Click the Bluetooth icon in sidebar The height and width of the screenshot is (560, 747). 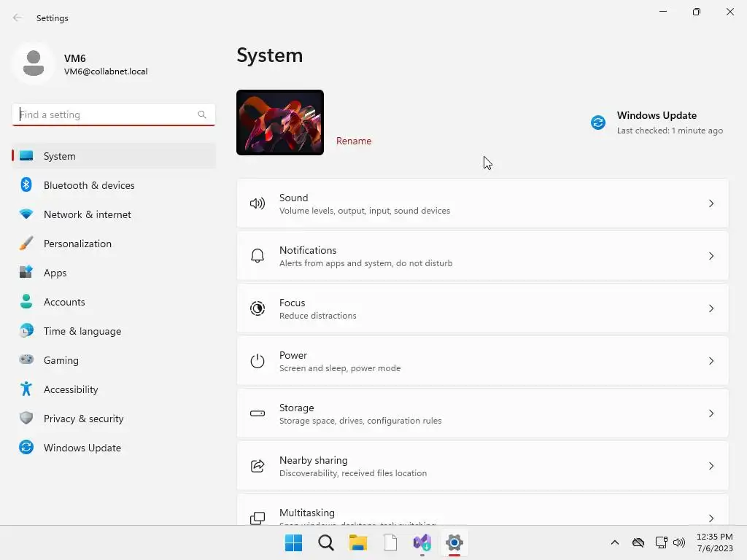[26, 184]
